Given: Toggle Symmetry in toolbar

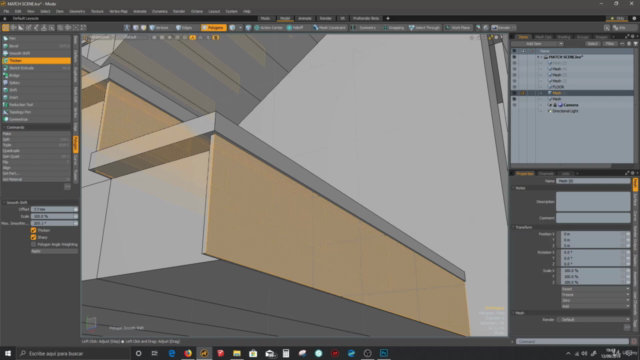Looking at the screenshot, I should coord(364,27).
